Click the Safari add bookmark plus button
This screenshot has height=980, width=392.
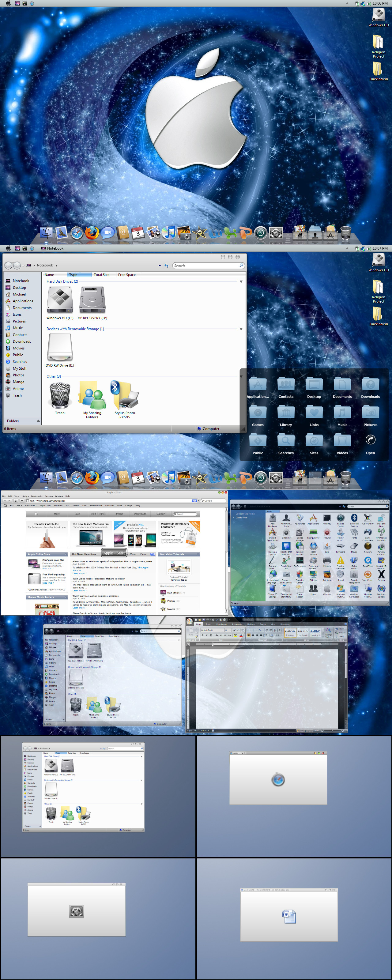click(22, 501)
